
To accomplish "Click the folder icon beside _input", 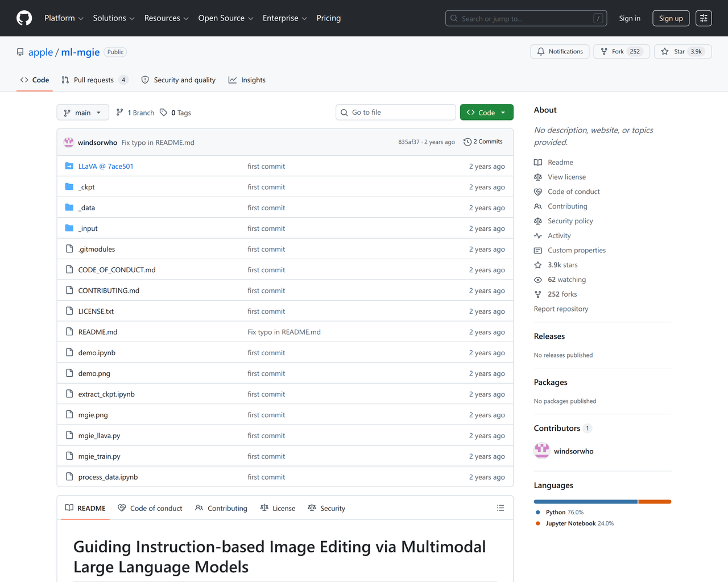I will [x=69, y=228].
